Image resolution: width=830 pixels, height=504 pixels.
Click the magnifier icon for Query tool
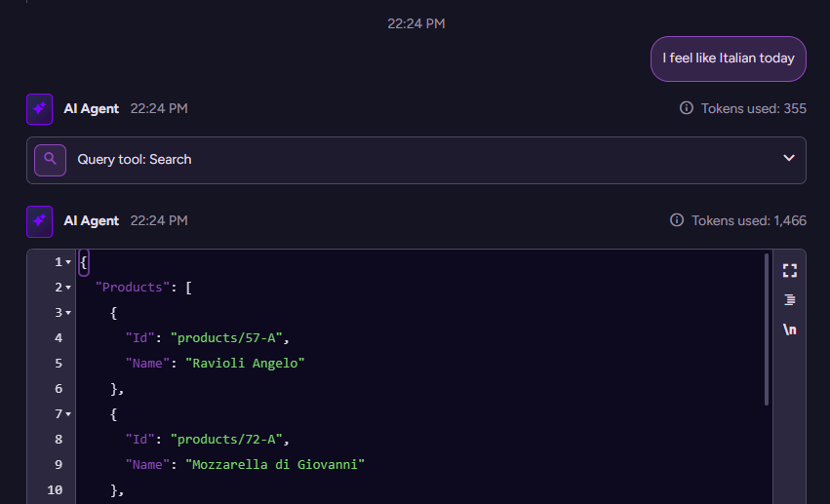pyautogui.click(x=50, y=160)
